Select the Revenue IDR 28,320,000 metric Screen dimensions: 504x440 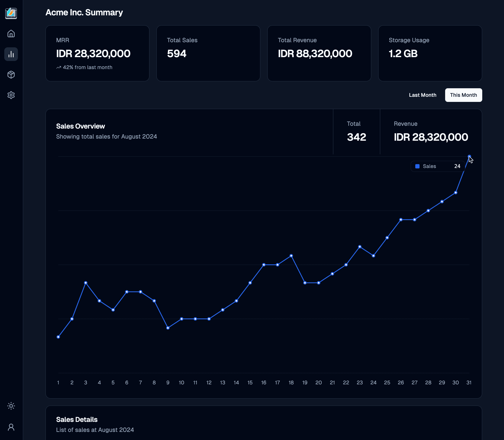[431, 132]
